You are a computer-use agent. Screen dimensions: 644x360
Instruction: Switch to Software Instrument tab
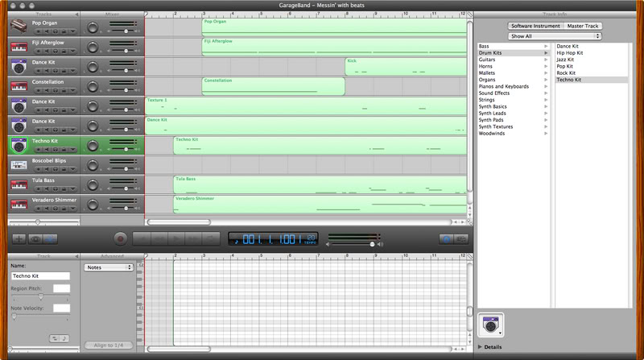535,26
